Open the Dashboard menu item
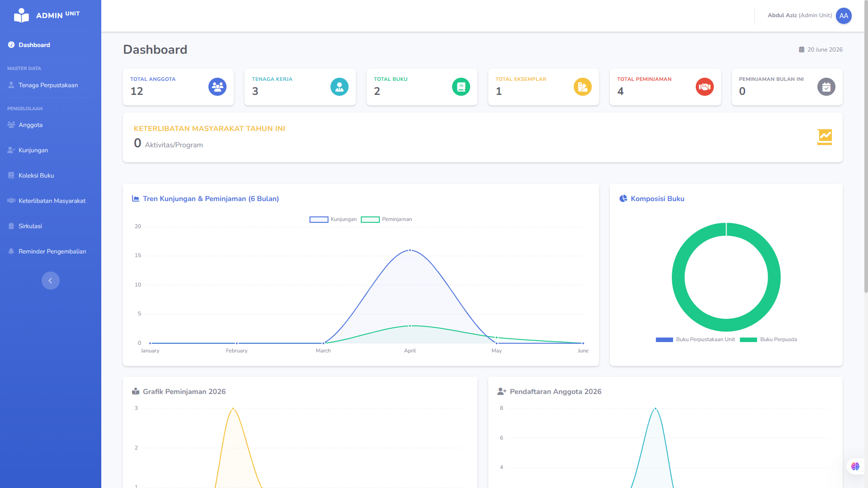This screenshot has height=488, width=868. point(51,45)
